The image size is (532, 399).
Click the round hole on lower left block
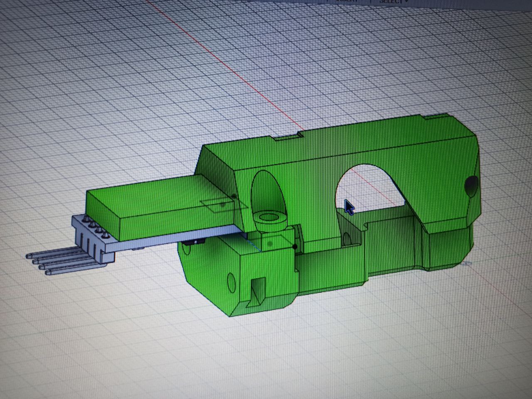point(232,282)
